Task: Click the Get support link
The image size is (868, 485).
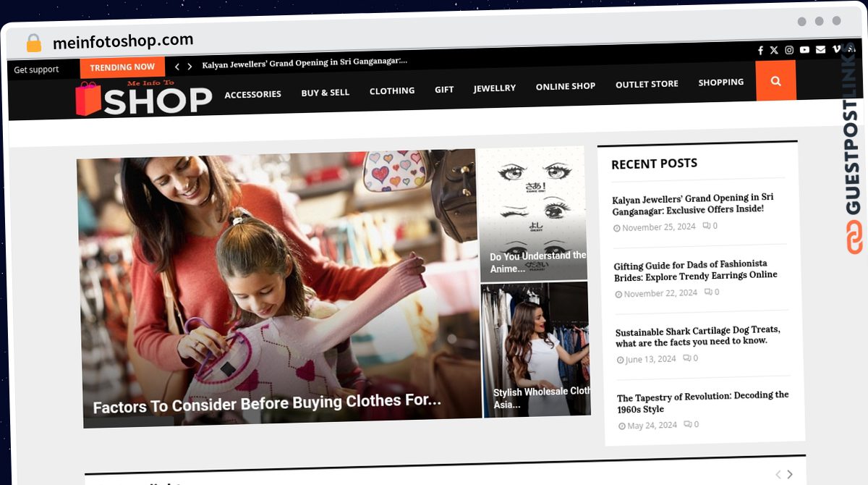Action: point(36,70)
